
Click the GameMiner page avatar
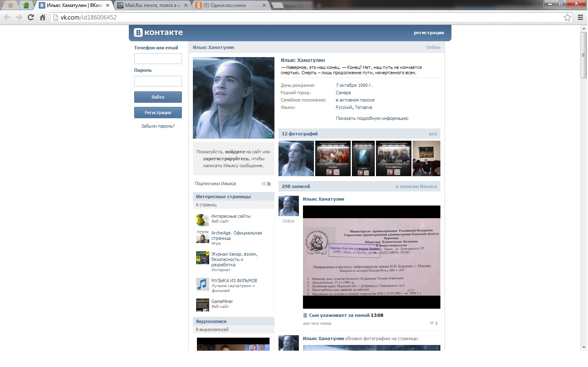pos(203,305)
